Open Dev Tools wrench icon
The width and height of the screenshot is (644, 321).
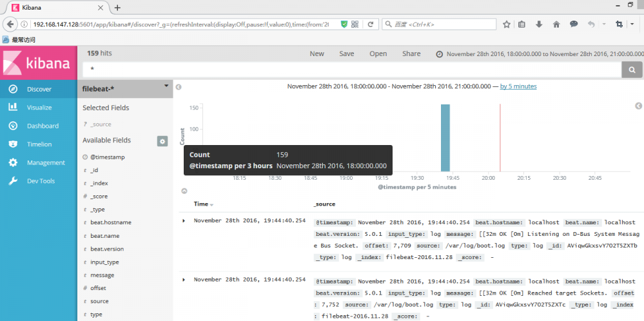click(13, 181)
